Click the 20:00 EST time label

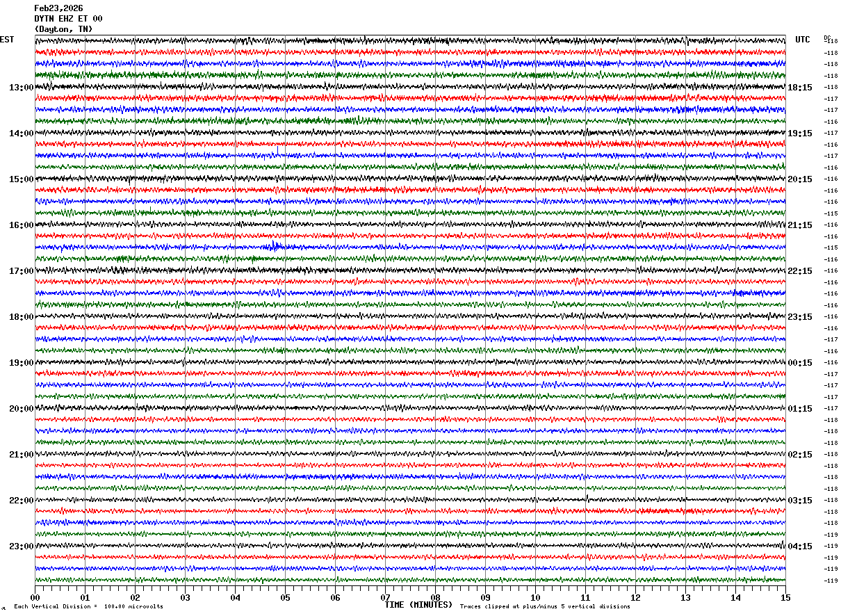(21, 409)
